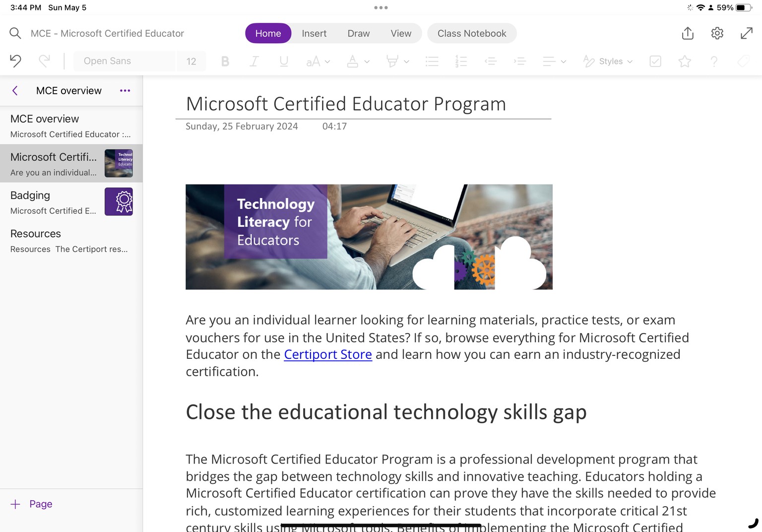Select the MCE overview page

(x=71, y=126)
